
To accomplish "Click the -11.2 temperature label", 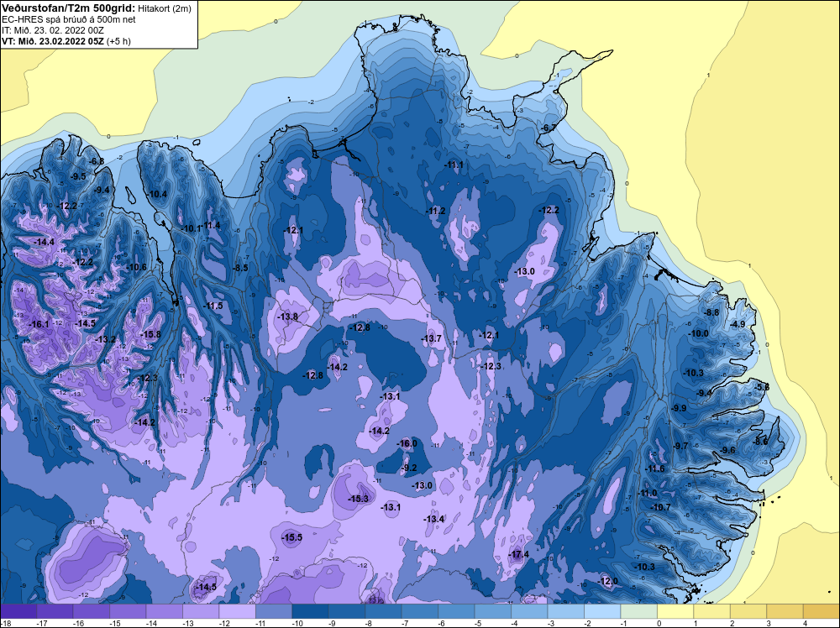I will coord(435,211).
